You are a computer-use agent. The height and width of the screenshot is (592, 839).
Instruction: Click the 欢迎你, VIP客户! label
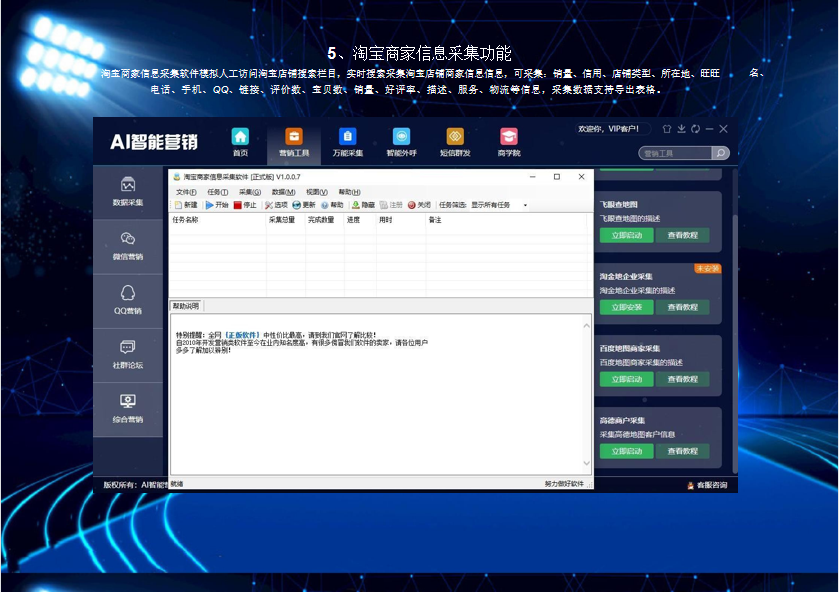click(608, 129)
